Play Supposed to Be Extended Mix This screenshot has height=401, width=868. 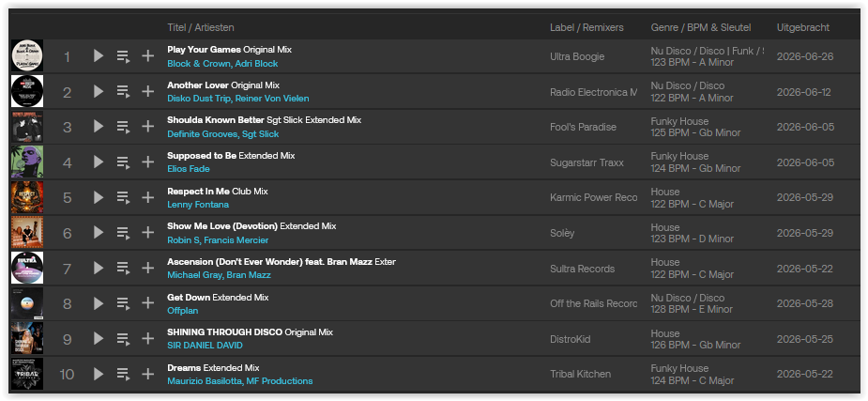[99, 162]
